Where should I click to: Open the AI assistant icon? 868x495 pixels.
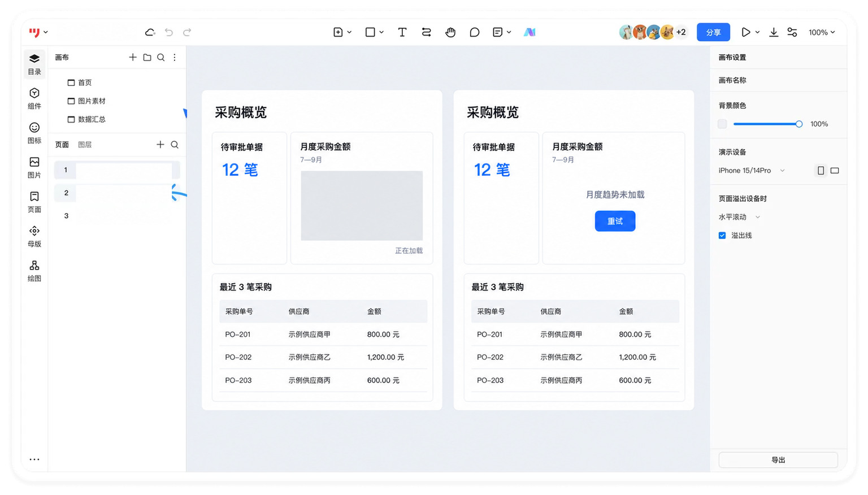click(530, 32)
